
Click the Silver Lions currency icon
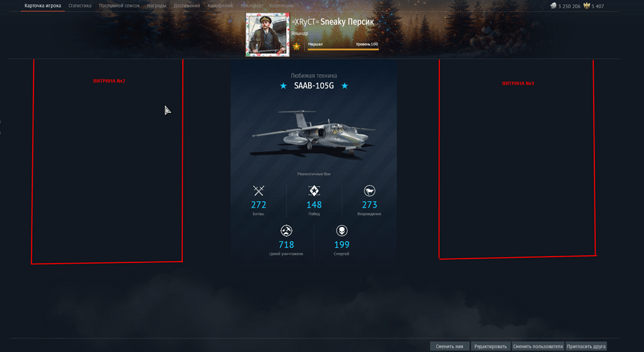point(553,6)
